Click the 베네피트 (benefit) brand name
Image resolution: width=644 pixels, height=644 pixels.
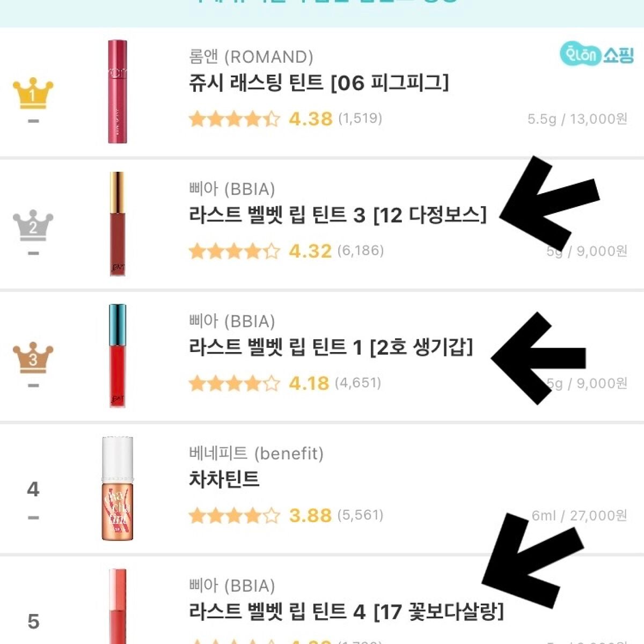click(x=256, y=453)
